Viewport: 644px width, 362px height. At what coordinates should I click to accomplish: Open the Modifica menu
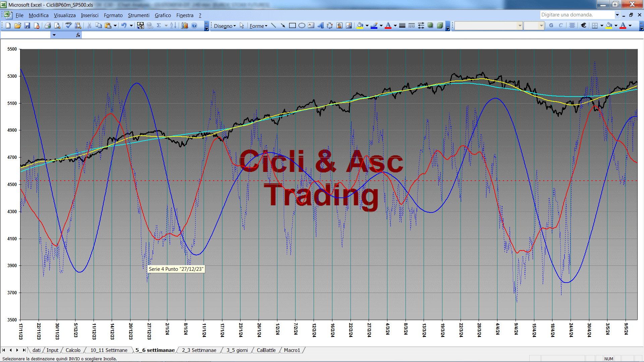(39, 15)
